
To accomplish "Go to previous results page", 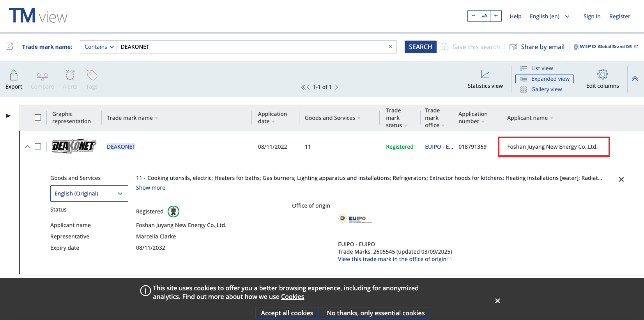I will point(308,87).
